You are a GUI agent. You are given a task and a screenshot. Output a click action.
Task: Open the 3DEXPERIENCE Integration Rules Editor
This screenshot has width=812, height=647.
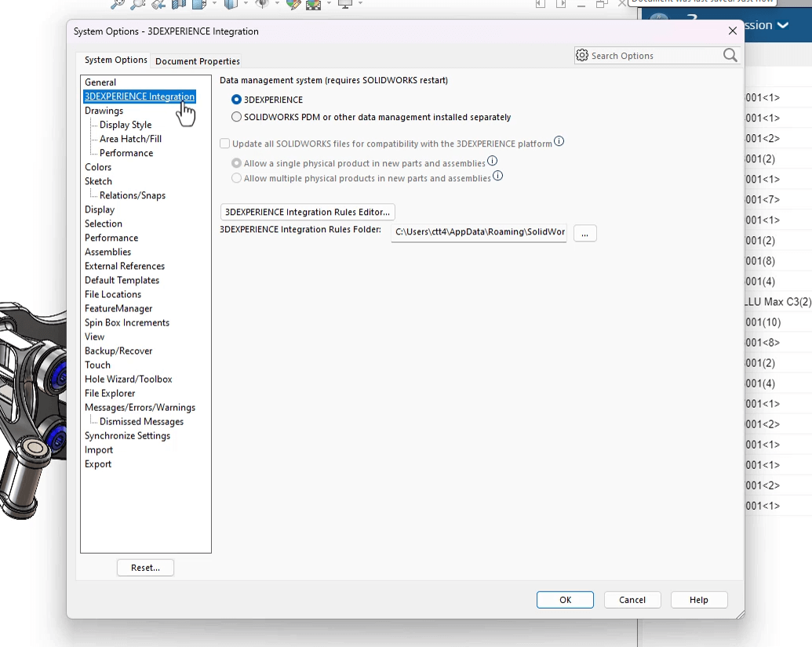tap(307, 212)
